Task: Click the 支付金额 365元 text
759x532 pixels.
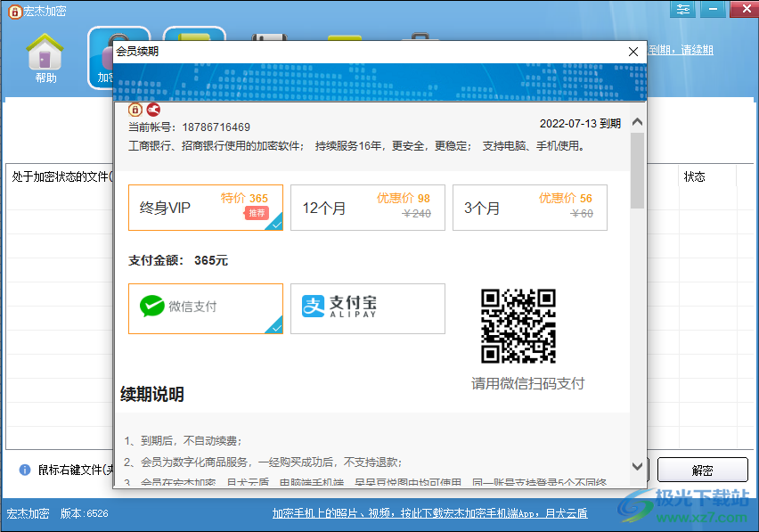Action: pyautogui.click(x=177, y=260)
